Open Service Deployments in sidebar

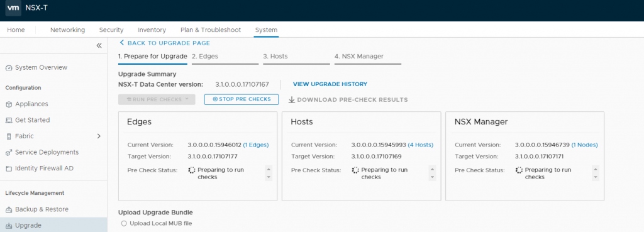coord(47,152)
